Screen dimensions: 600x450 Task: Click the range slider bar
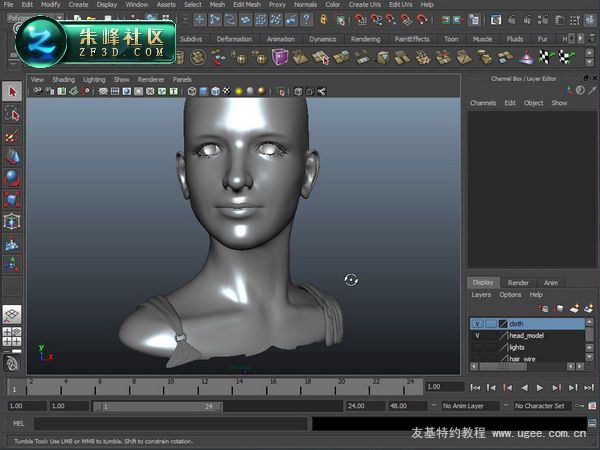158,406
